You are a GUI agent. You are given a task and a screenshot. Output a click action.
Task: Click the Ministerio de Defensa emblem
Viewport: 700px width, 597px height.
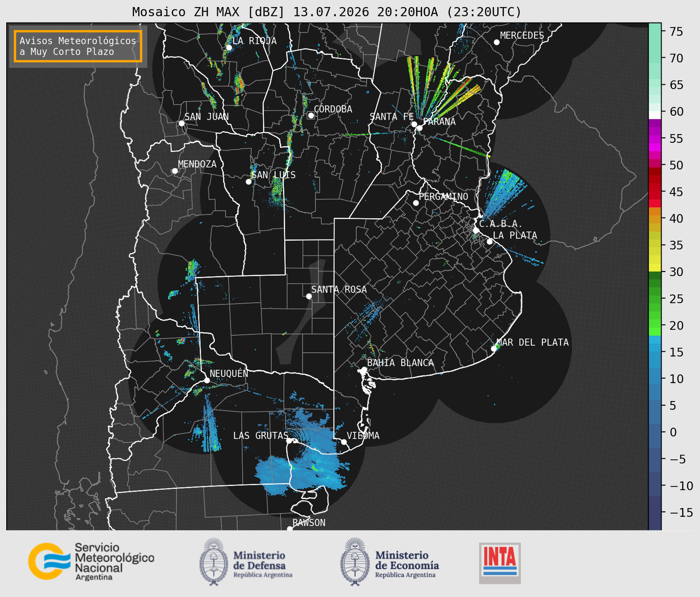(x=214, y=562)
